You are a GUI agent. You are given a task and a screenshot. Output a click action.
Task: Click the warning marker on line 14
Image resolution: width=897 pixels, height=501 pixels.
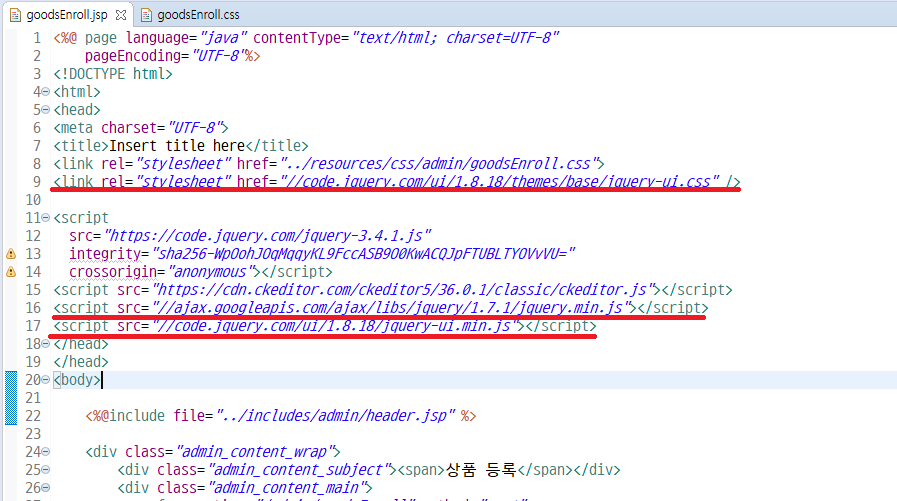11,272
